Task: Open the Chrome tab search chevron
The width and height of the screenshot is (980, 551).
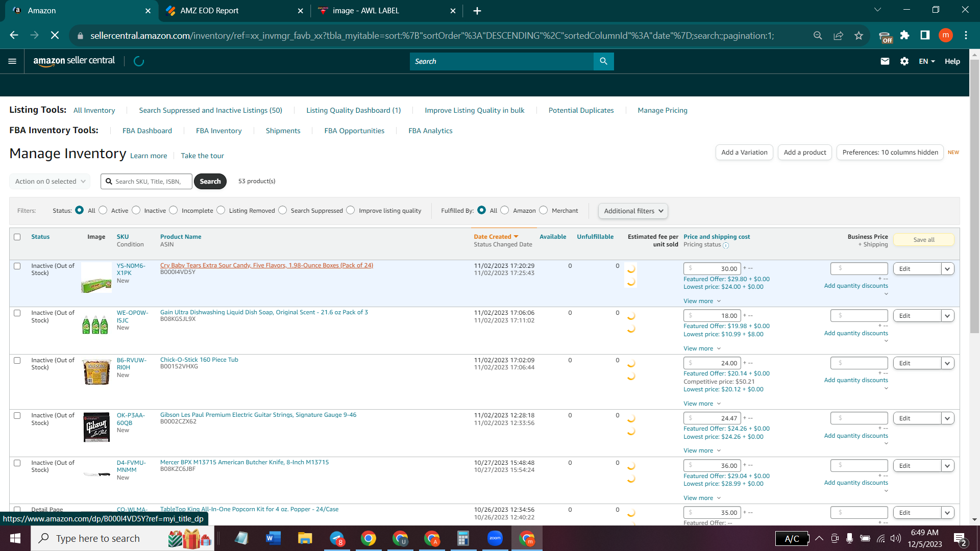Action: [x=877, y=10]
